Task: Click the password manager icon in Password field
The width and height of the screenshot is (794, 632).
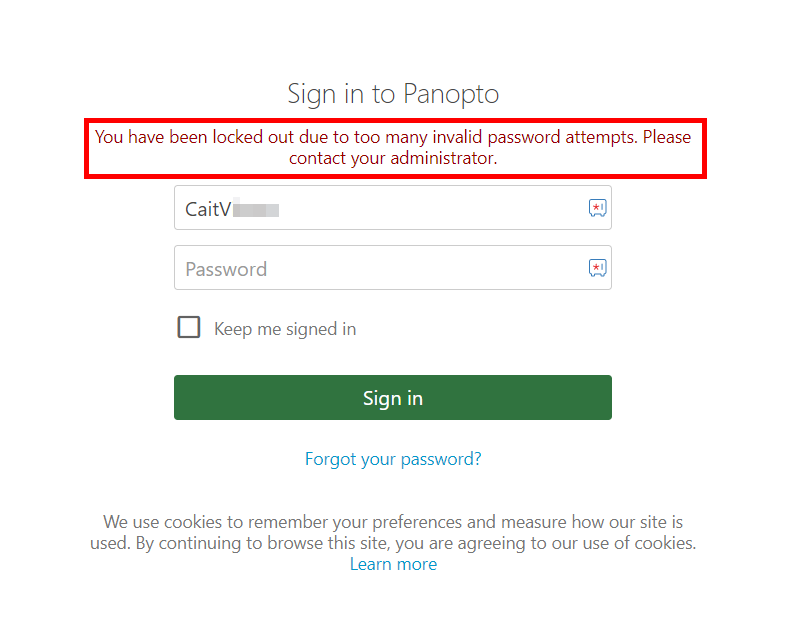Action: [597, 268]
